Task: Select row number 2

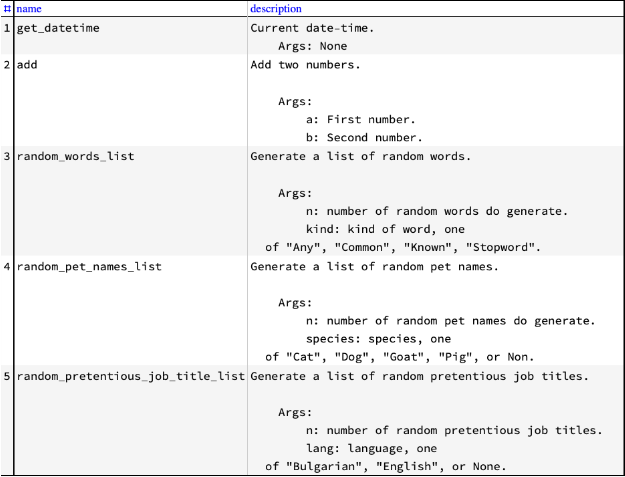Action: (7, 65)
